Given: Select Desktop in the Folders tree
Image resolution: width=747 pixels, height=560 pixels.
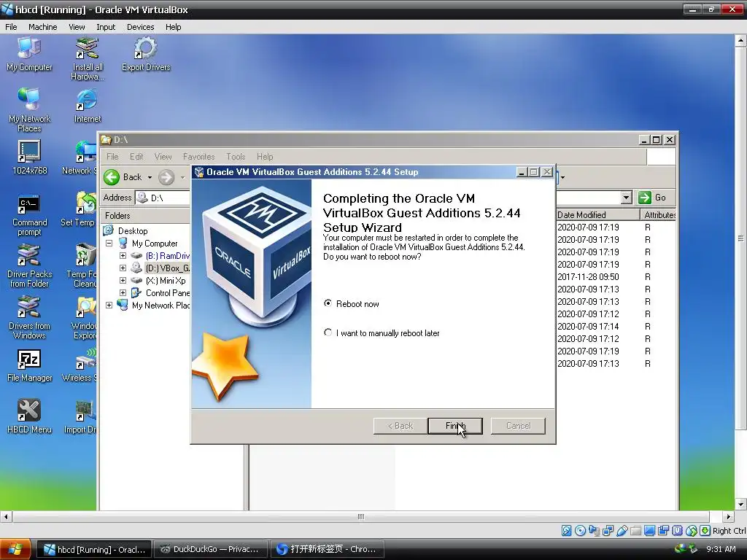Looking at the screenshot, I should point(133,231).
